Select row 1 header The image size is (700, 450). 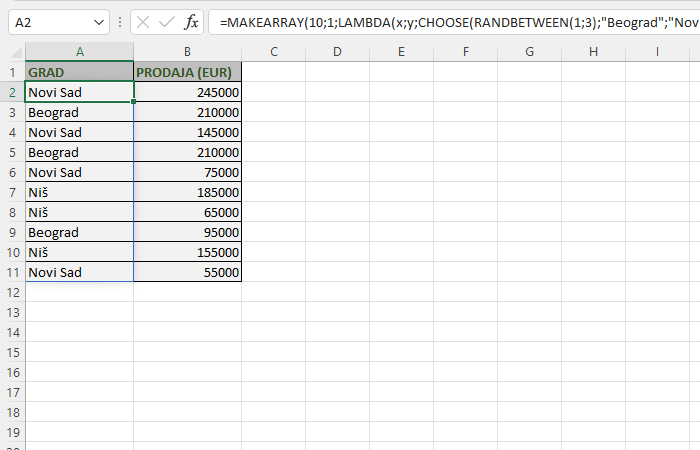(13, 72)
